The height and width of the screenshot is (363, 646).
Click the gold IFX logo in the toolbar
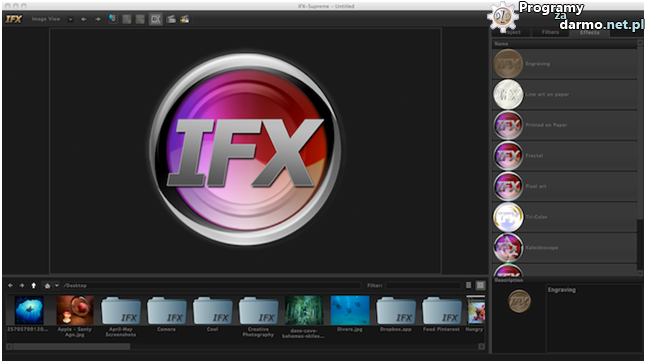click(x=14, y=19)
